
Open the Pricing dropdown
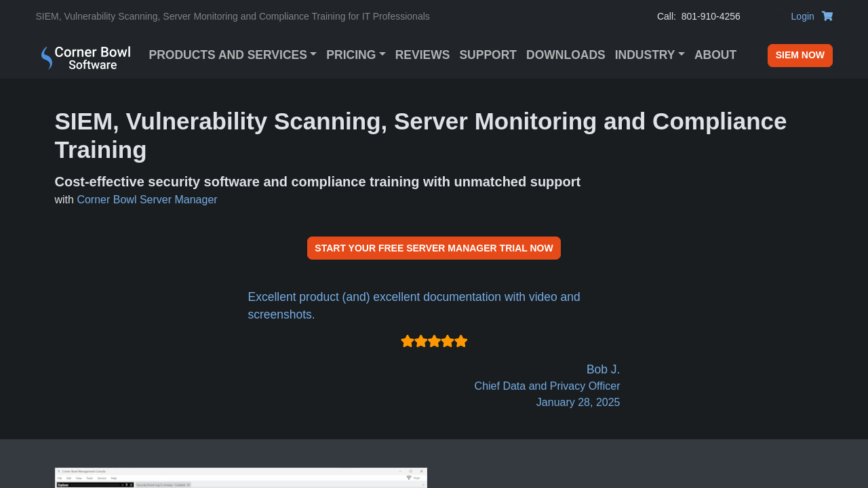click(x=355, y=55)
